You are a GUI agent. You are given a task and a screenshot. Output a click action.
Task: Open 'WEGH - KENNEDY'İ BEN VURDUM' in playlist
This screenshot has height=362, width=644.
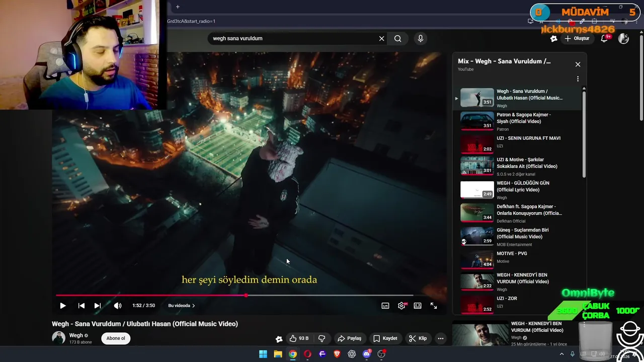point(518,282)
